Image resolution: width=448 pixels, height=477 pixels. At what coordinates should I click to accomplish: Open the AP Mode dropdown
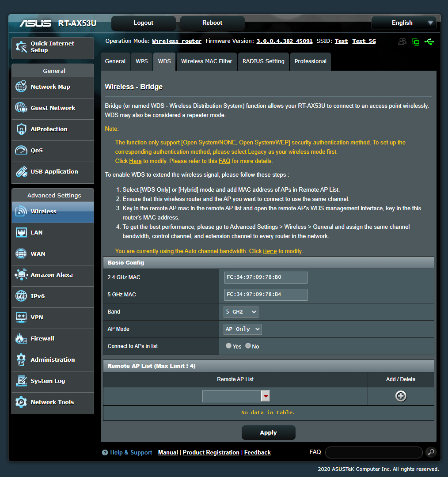[x=242, y=329]
